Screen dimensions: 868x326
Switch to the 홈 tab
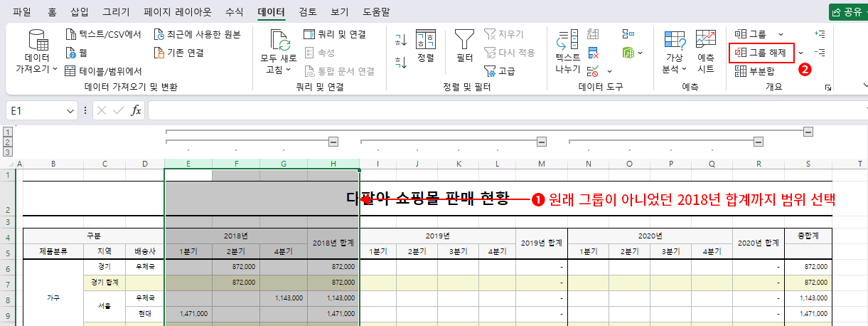click(52, 11)
